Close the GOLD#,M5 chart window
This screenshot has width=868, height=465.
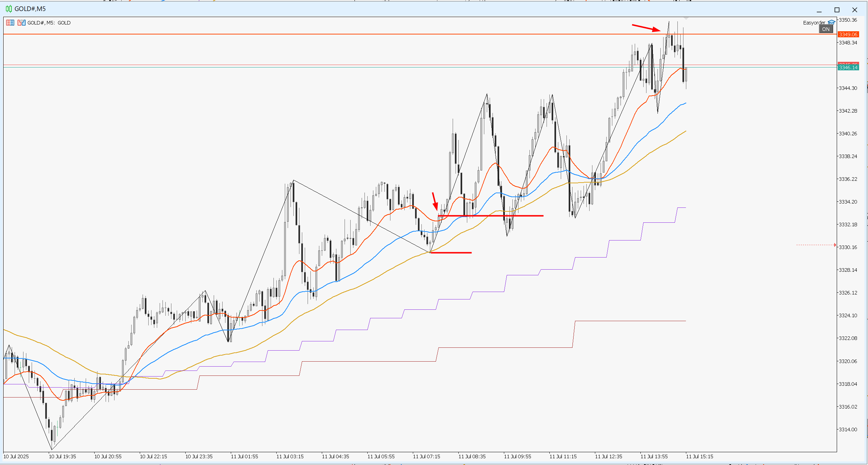click(x=855, y=10)
